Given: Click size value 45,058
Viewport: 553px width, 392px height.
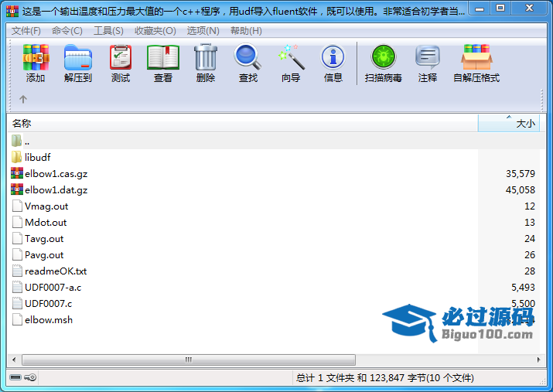Looking at the screenshot, I should (521, 189).
